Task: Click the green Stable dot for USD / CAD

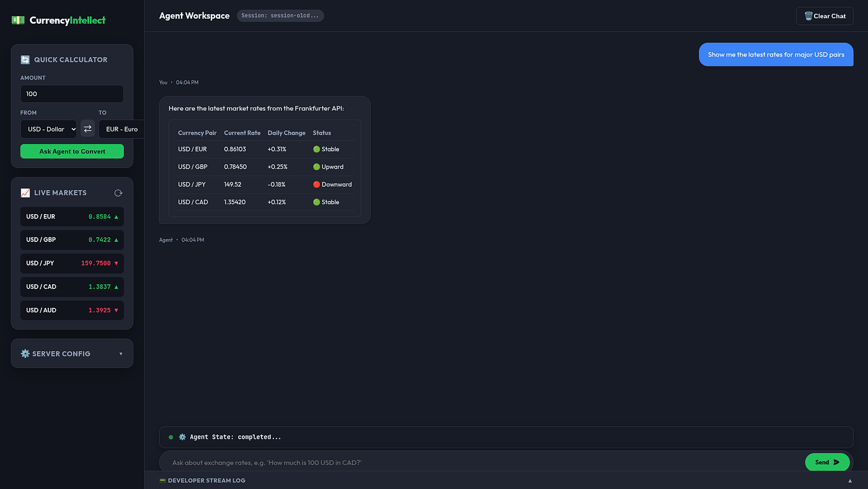Action: click(x=316, y=202)
